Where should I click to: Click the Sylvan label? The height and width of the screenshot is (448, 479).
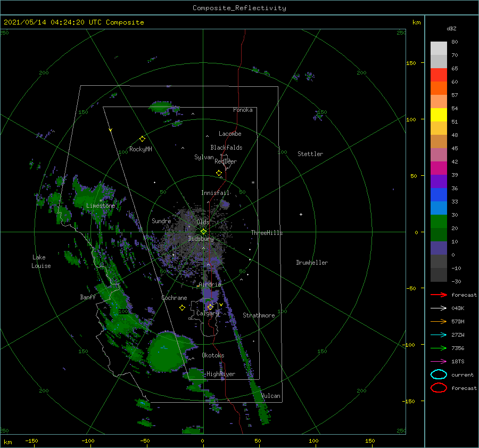pyautogui.click(x=204, y=157)
